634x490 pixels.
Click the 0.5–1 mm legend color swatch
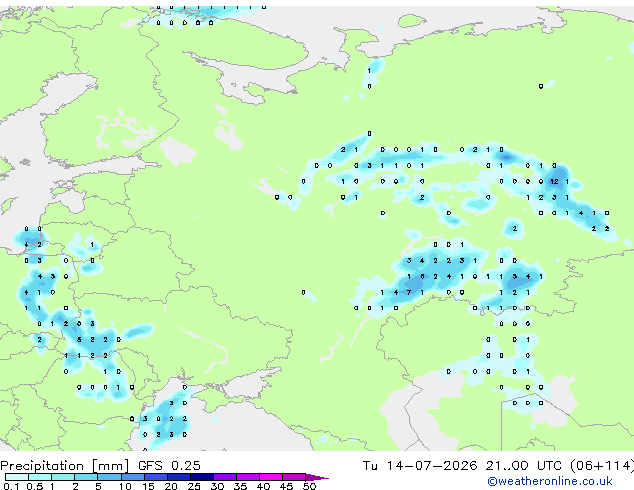[40, 477]
